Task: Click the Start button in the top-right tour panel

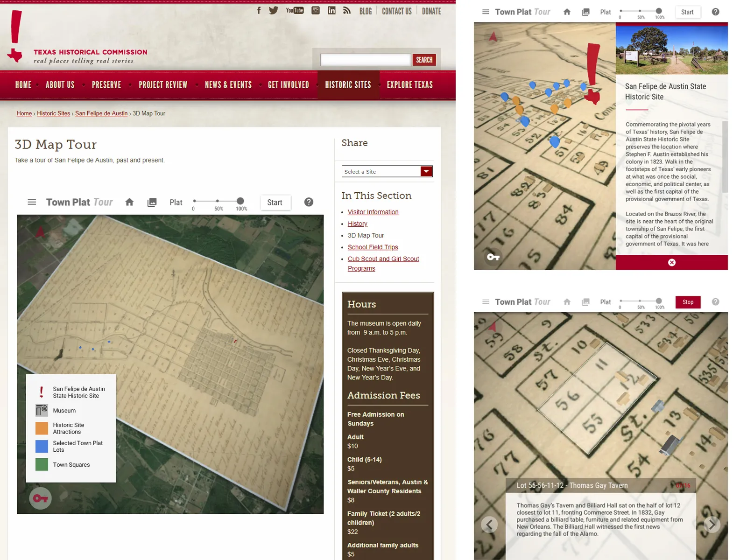Action: pos(687,12)
